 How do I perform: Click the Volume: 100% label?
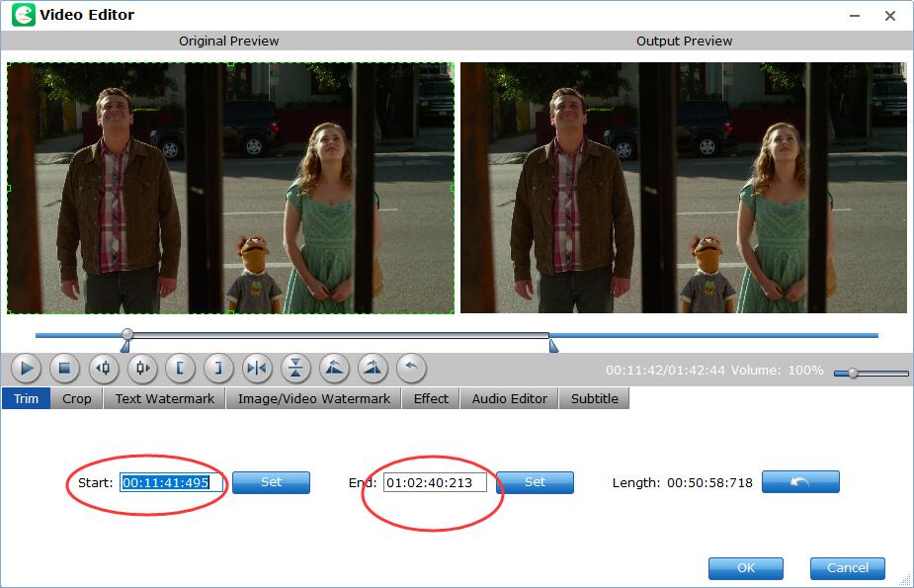[x=778, y=370]
